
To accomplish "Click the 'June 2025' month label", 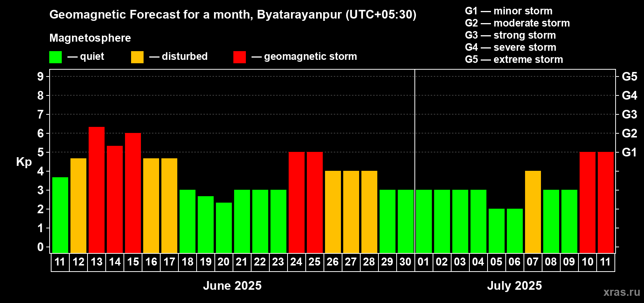I will point(232,286).
